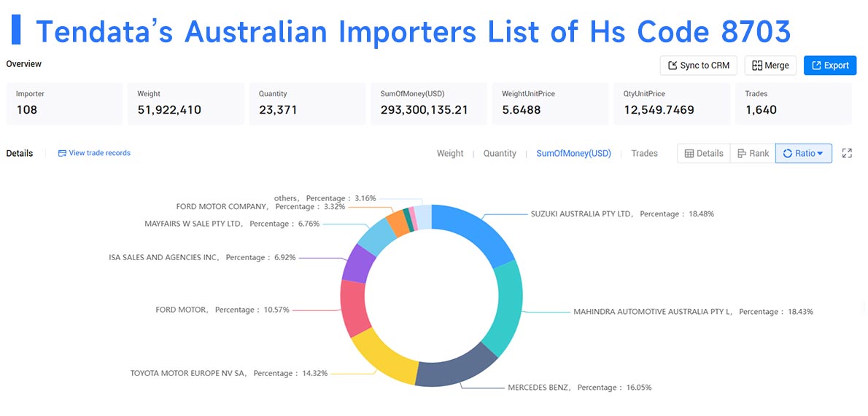The height and width of the screenshot is (416, 868).
Task: Show the Details table view
Action: click(704, 153)
